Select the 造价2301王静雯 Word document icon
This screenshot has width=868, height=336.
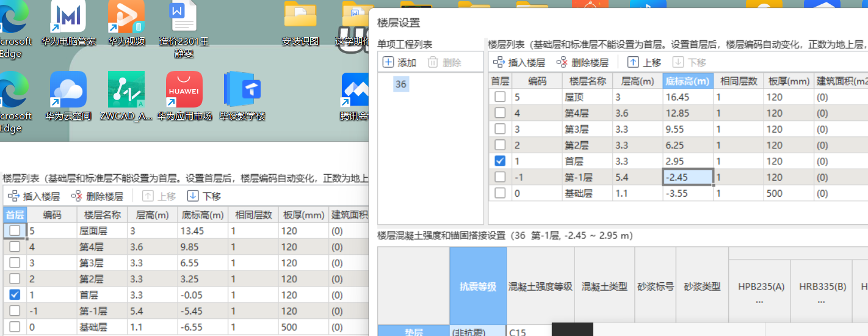[x=184, y=29]
